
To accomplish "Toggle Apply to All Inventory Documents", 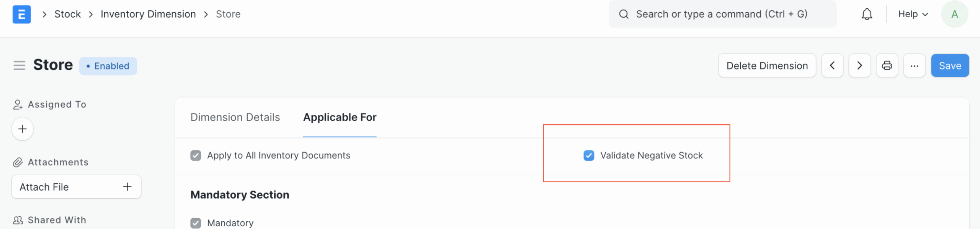I will [x=196, y=155].
